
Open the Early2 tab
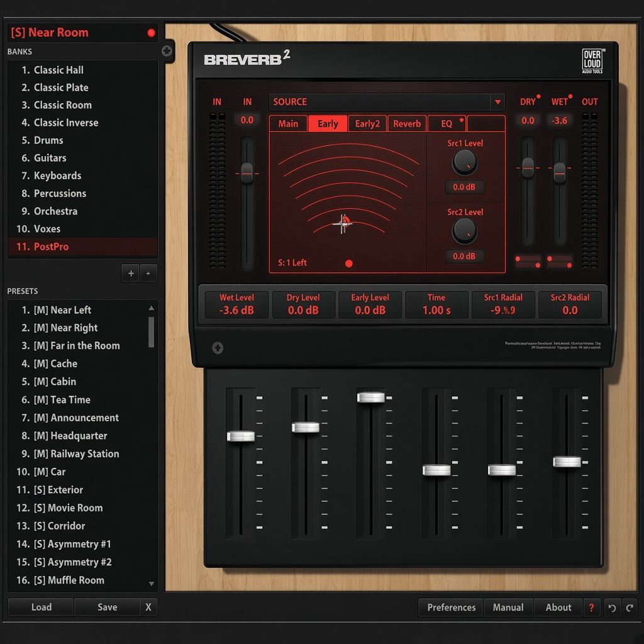(367, 124)
